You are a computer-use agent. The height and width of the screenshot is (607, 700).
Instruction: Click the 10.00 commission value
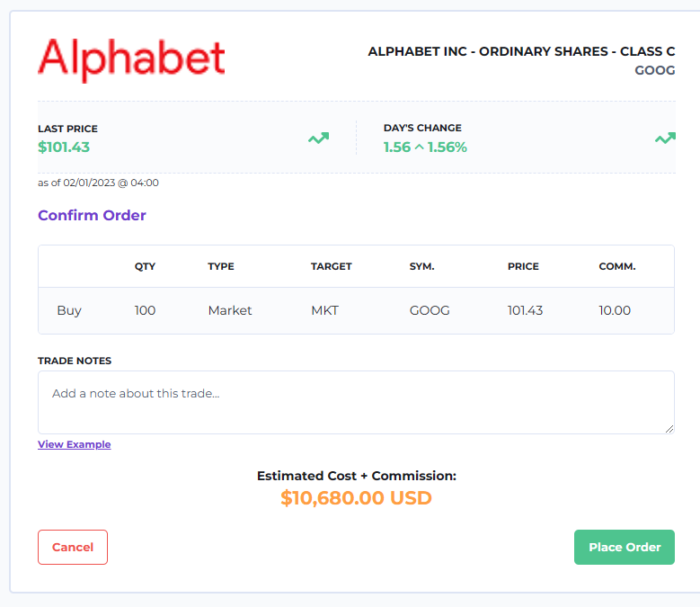[615, 310]
